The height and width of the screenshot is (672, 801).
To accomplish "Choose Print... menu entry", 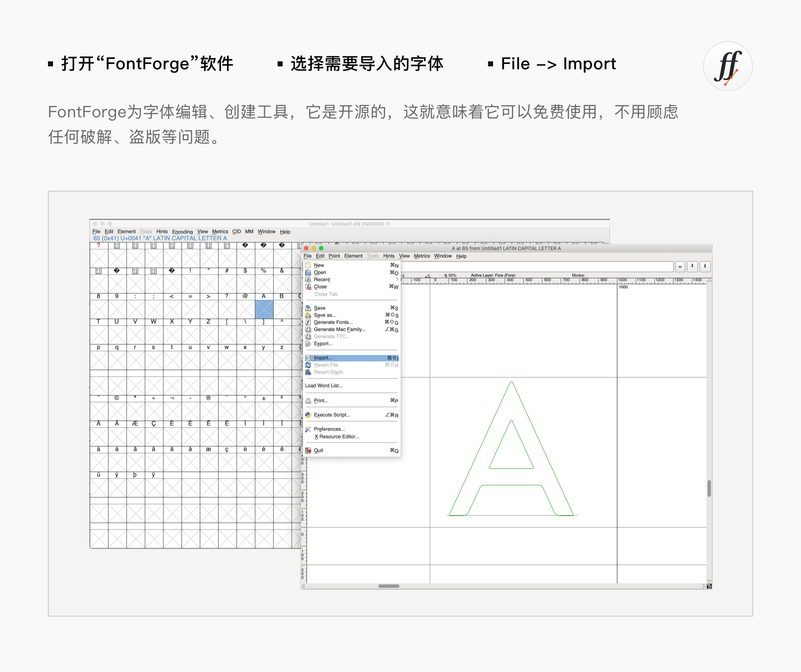I will tap(351, 401).
